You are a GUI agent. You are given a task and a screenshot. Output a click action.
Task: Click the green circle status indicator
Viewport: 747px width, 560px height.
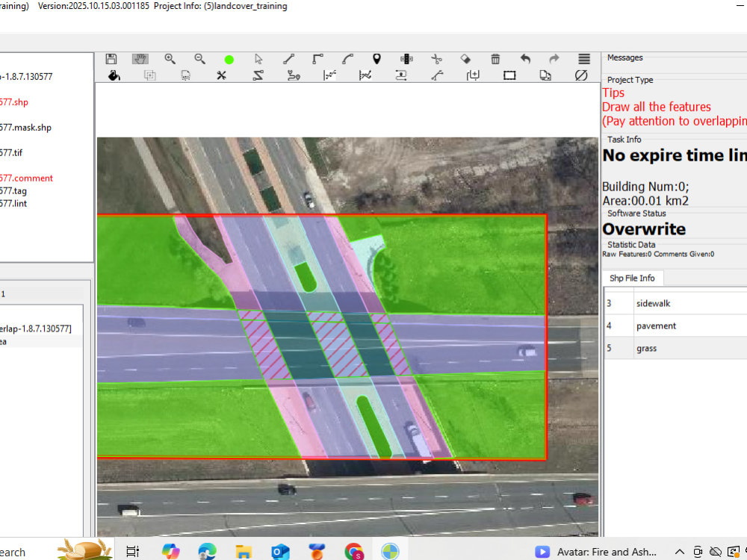[x=229, y=59]
